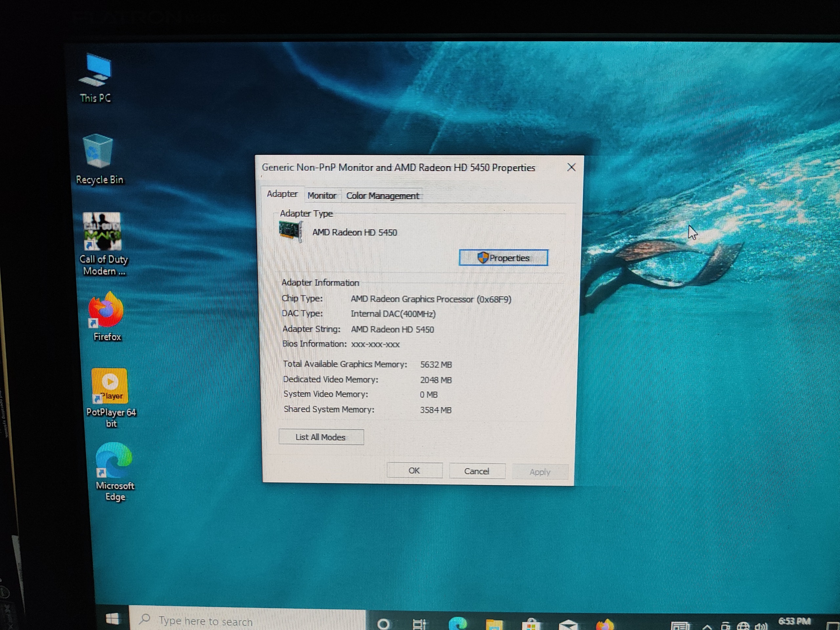Click the greyed Apply button
840x630 pixels.
(x=540, y=472)
